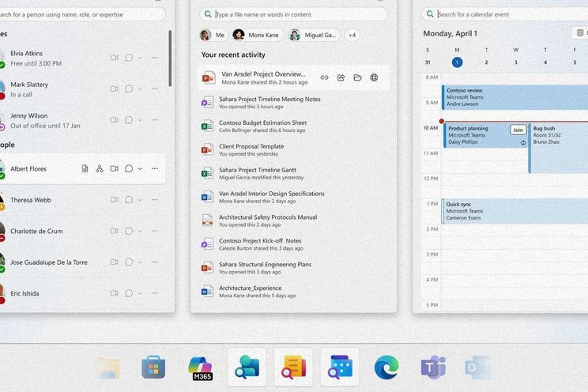Open the Bug bush calendar event
Screen dimensions: 588x392
559,148
